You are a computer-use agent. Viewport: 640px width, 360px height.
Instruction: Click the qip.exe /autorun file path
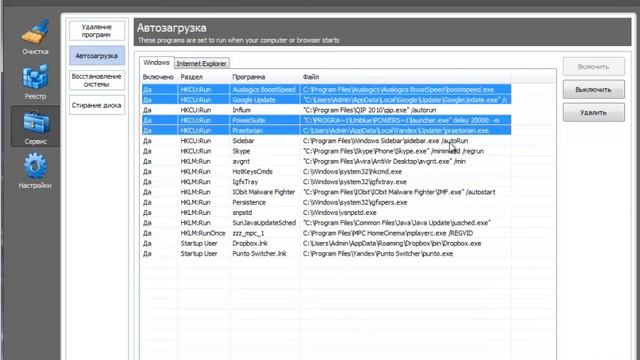pyautogui.click(x=370, y=110)
